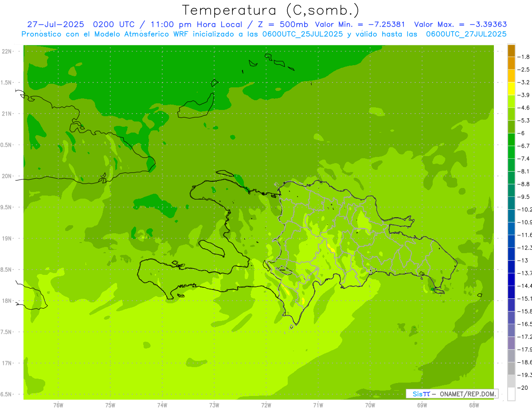This screenshot has height=411, width=532.
Task: Click the '19N' latitude label
Action: pos(7,239)
